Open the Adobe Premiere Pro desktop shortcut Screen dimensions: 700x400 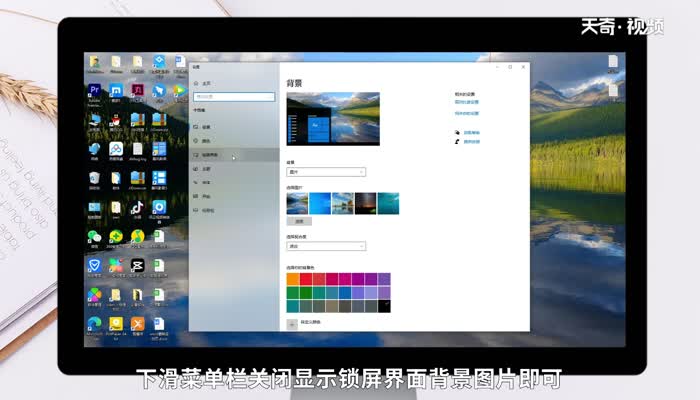[x=94, y=91]
